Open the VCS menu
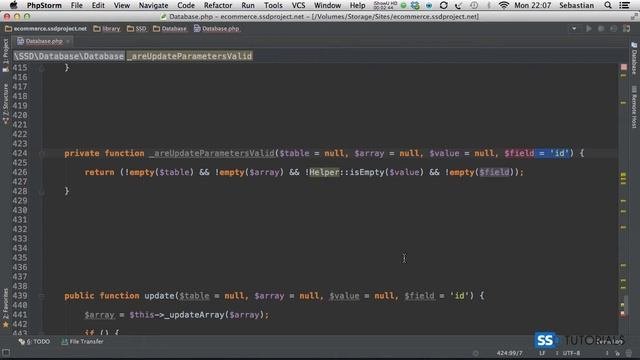 [x=298, y=5]
